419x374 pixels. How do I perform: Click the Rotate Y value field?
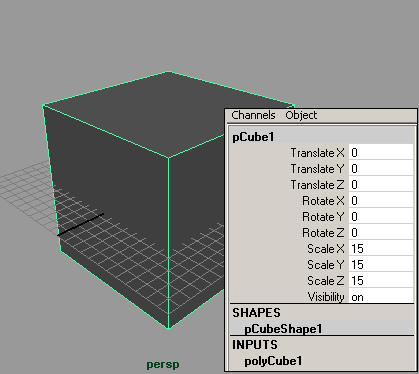(x=381, y=217)
